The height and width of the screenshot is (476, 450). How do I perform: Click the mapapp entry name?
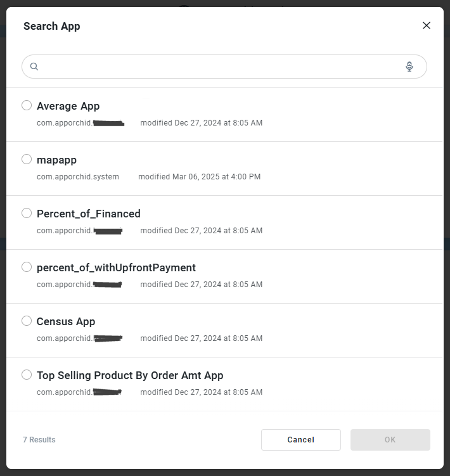pyautogui.click(x=56, y=160)
